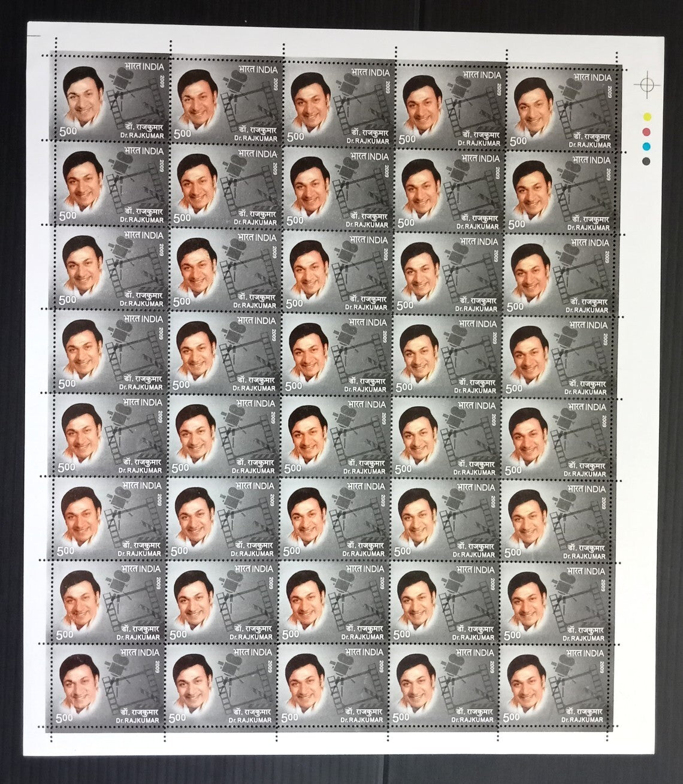Click the black color dot in the sheet margin
683x784 pixels.
pyautogui.click(x=646, y=161)
